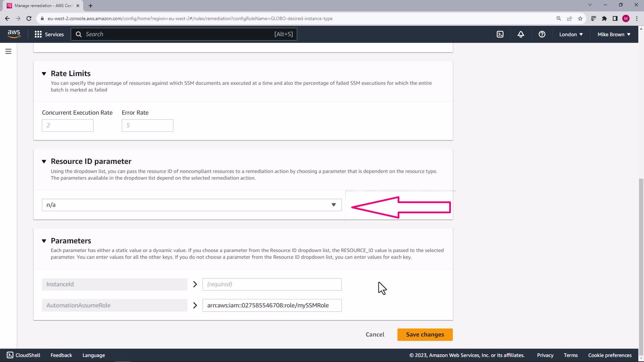The height and width of the screenshot is (362, 644).
Task: Open the n/a resource ID dropdown
Action: (x=192, y=205)
